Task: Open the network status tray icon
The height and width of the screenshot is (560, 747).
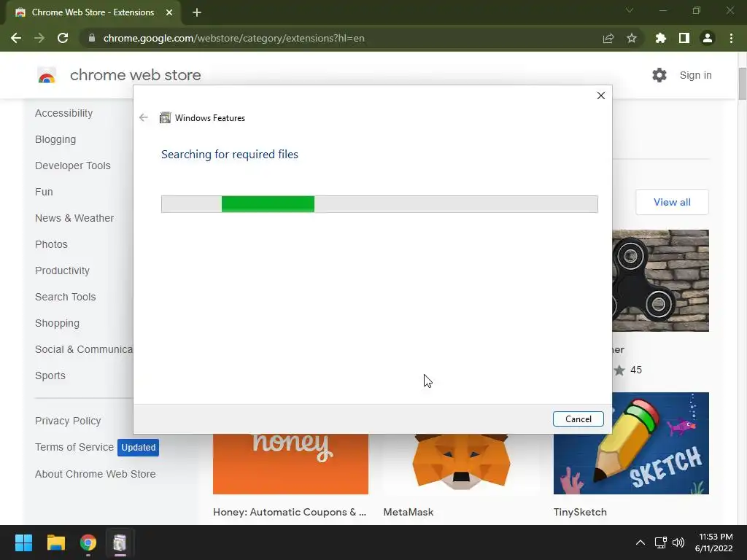Action: point(660,542)
